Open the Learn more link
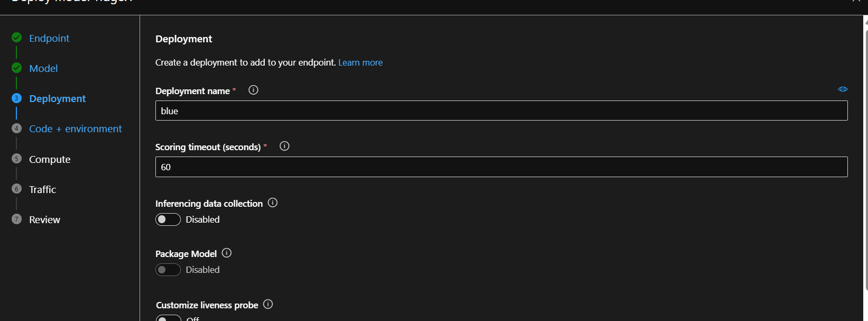The width and height of the screenshot is (868, 321). click(361, 62)
